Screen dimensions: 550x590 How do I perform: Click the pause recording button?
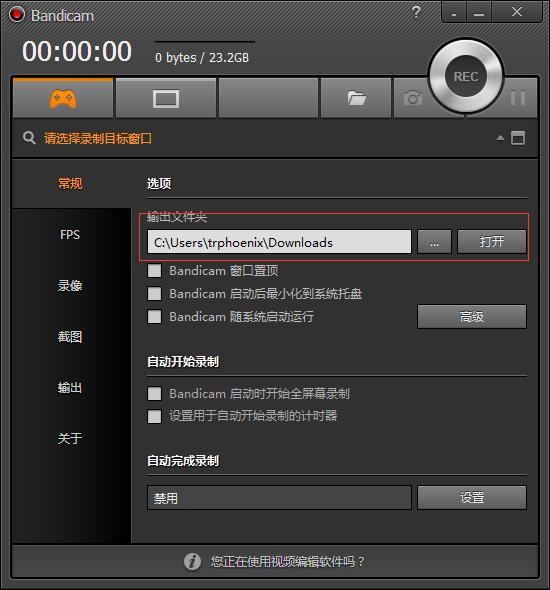[518, 98]
